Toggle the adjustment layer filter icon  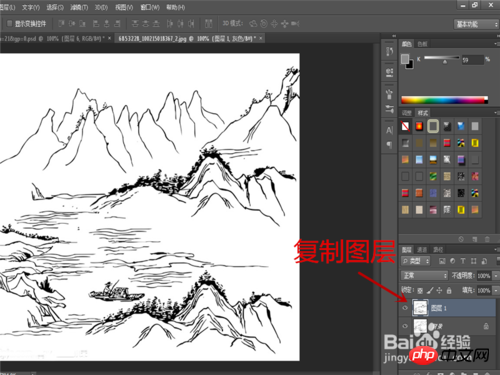pyautogui.click(x=453, y=261)
